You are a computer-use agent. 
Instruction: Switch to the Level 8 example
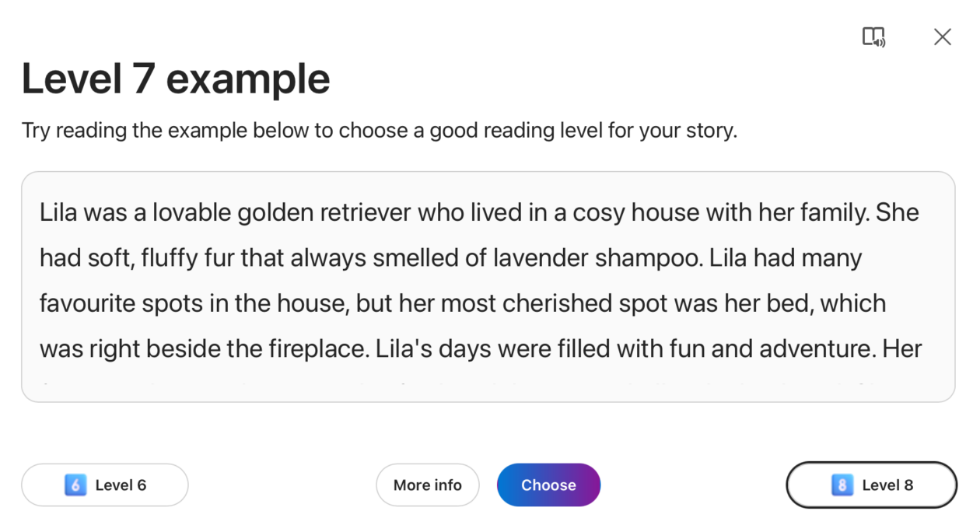[x=871, y=485]
